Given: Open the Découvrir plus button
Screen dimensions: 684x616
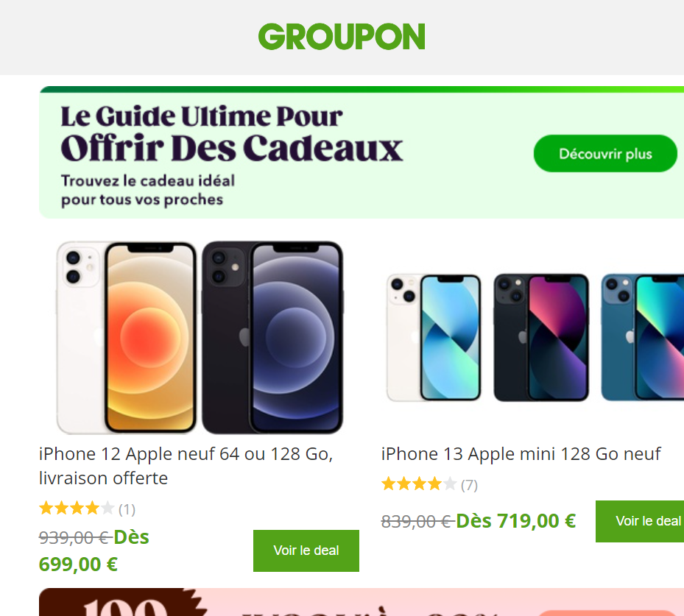Looking at the screenshot, I should click(x=605, y=154).
